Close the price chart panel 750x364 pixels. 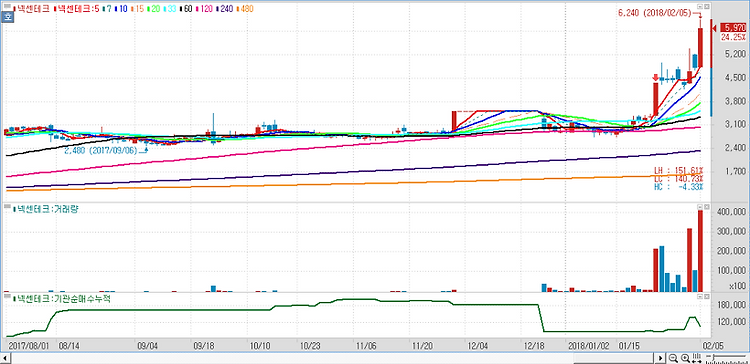(x=706, y=7)
